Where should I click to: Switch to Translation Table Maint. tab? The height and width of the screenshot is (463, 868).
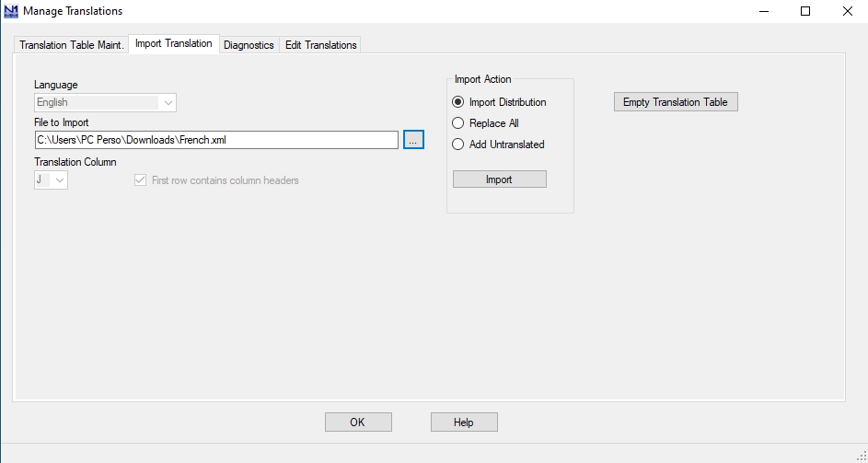(72, 45)
